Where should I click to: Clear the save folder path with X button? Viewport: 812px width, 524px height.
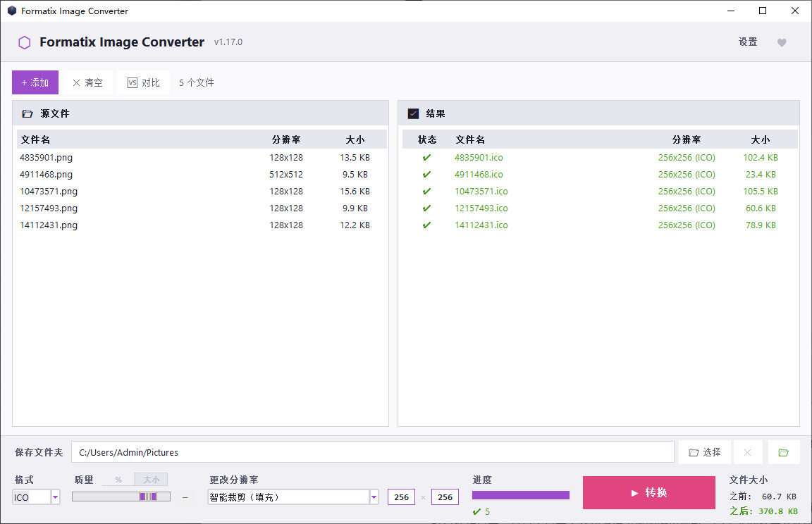pyautogui.click(x=747, y=453)
